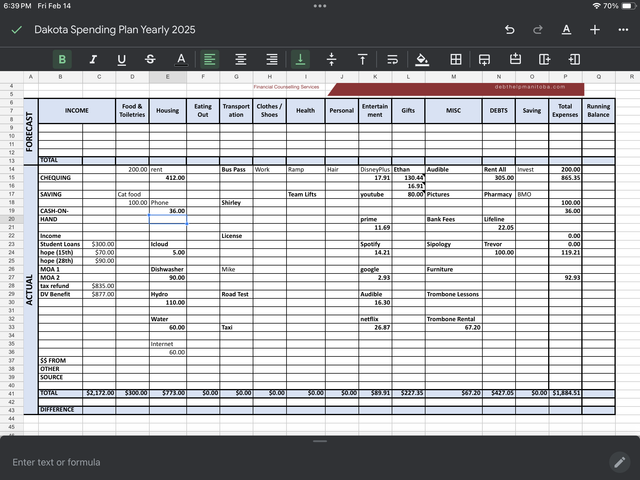Tap the Wi-Fi status icon
This screenshot has width=640, height=480.
pyautogui.click(x=596, y=6)
